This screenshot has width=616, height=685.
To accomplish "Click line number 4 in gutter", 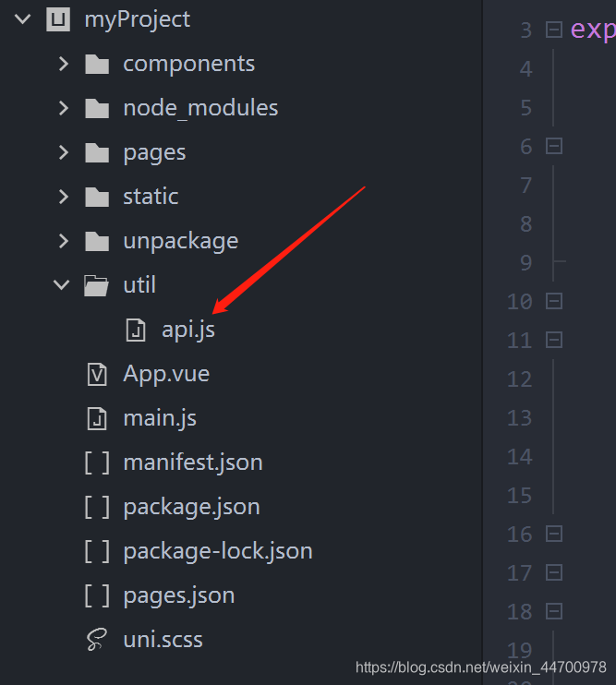I will [526, 69].
